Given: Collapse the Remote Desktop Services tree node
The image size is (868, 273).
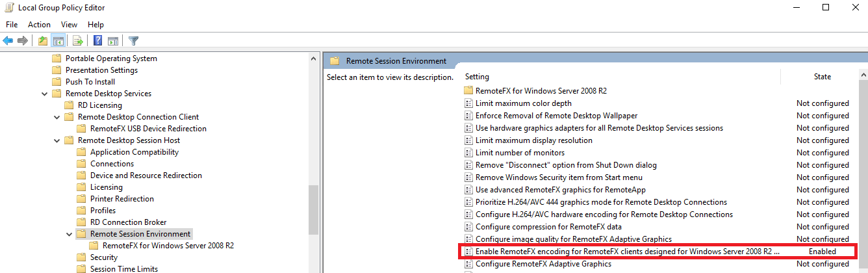Looking at the screenshot, I should pyautogui.click(x=44, y=94).
